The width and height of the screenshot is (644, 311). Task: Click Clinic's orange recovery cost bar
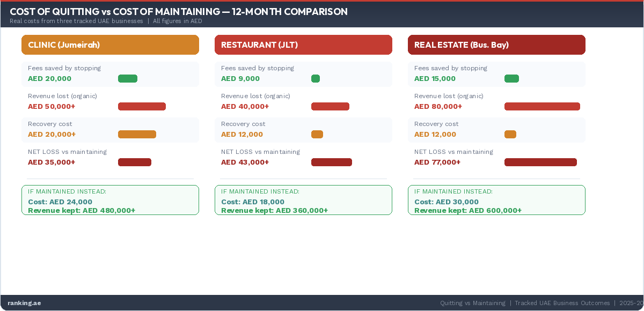coord(137,135)
